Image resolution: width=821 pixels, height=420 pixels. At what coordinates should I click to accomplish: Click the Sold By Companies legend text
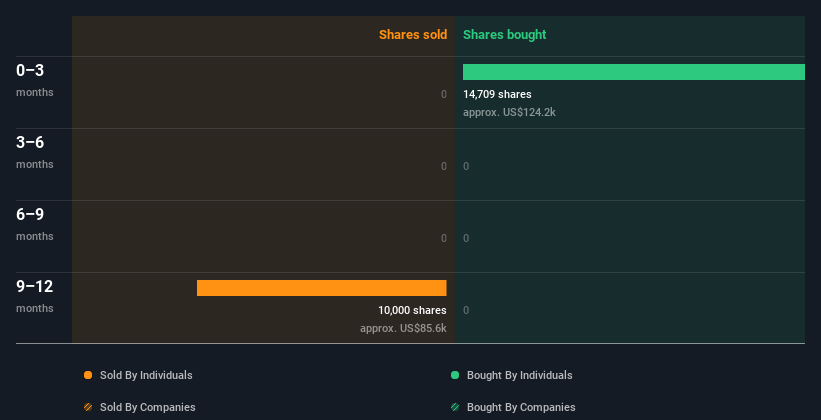148,407
